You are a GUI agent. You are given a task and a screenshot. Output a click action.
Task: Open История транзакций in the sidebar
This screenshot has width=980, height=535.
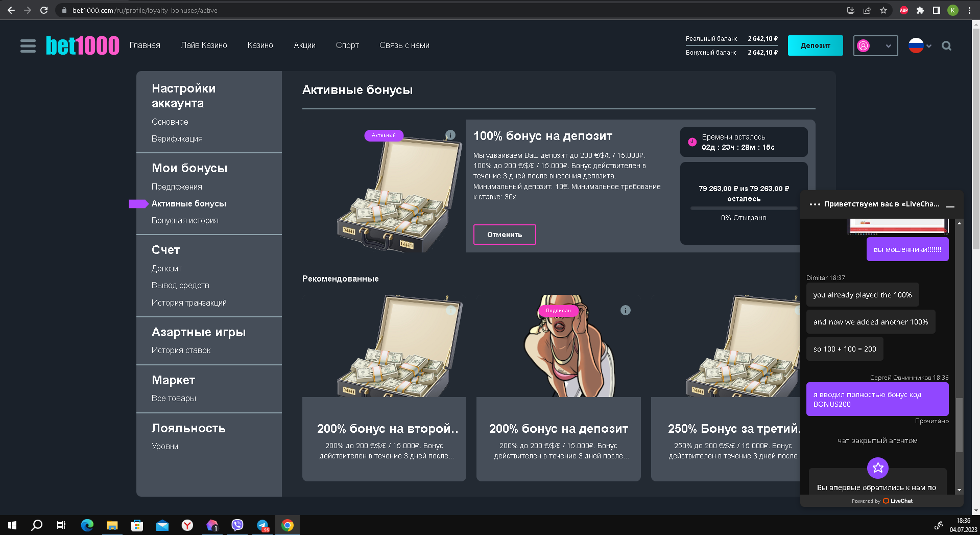[189, 303]
